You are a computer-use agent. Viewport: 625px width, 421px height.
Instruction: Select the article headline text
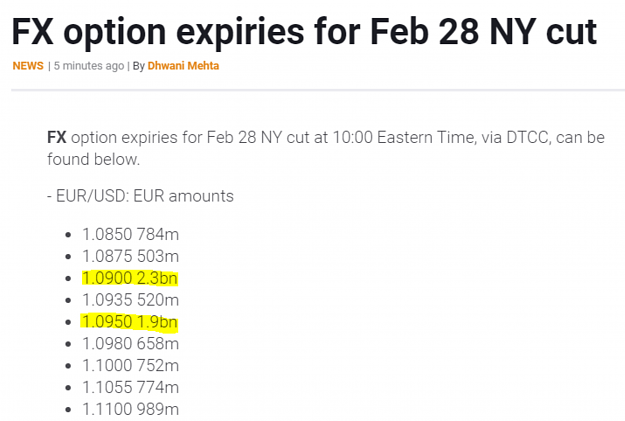click(304, 31)
